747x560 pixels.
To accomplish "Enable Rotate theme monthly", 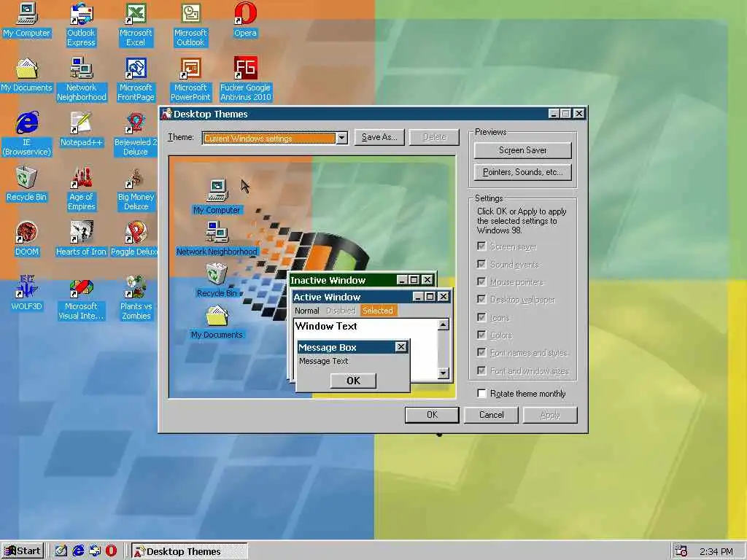I will pos(481,393).
